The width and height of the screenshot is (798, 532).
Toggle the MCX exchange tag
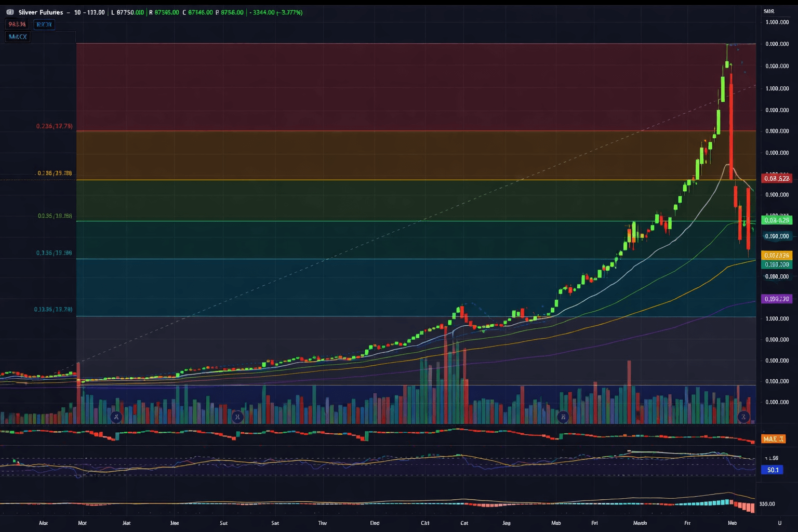pos(18,37)
